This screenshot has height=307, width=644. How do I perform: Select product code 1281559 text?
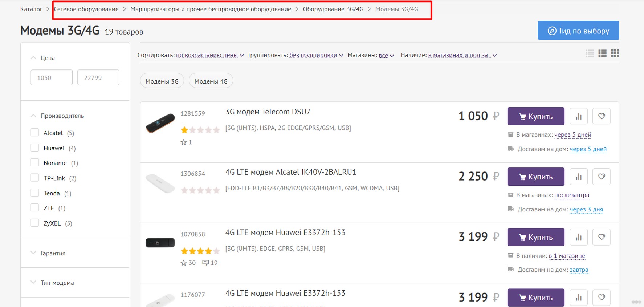[x=193, y=113]
